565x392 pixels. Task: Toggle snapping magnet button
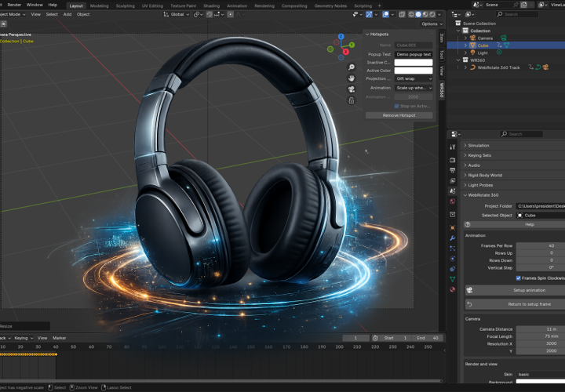pos(210,14)
